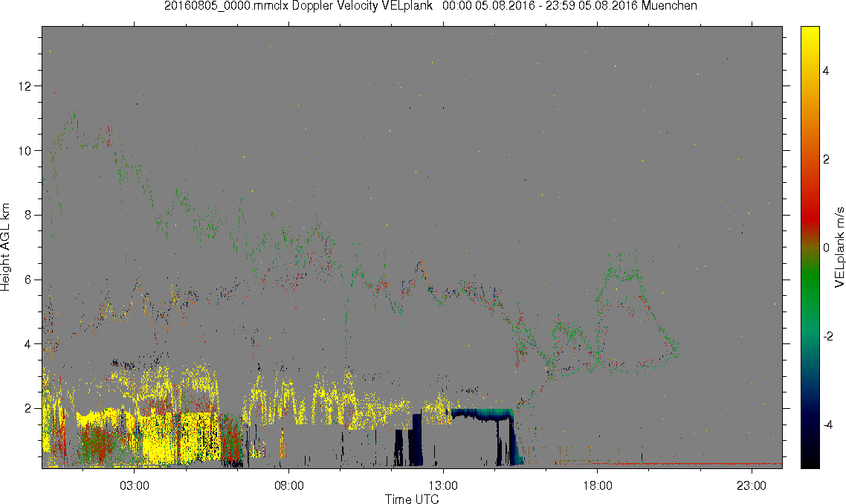Click the 'Height AGL km' axis label
The image size is (846, 504).
pos(5,248)
